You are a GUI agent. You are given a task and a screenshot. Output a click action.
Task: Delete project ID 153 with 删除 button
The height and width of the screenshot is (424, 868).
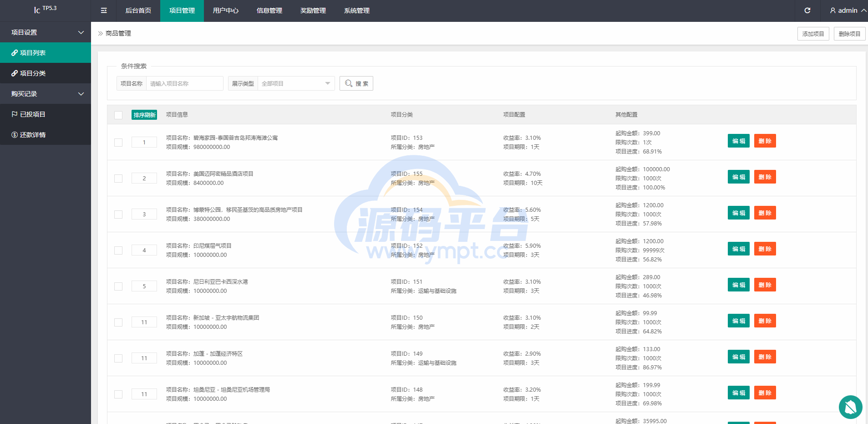[x=765, y=141]
